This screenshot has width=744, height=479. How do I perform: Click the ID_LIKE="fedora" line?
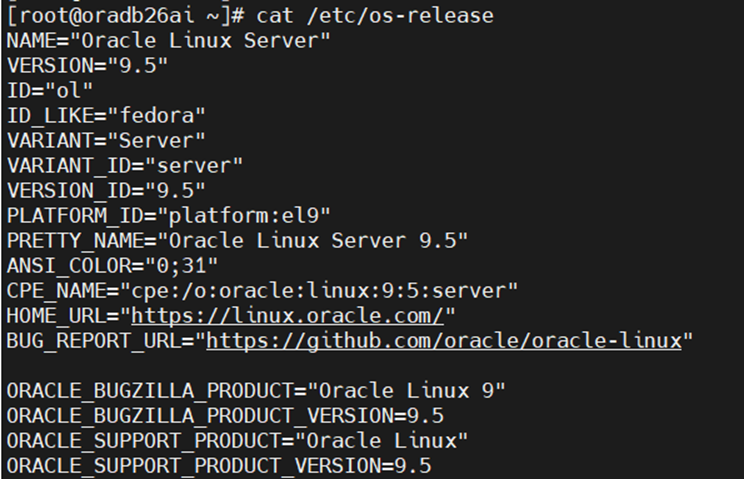click(x=106, y=116)
